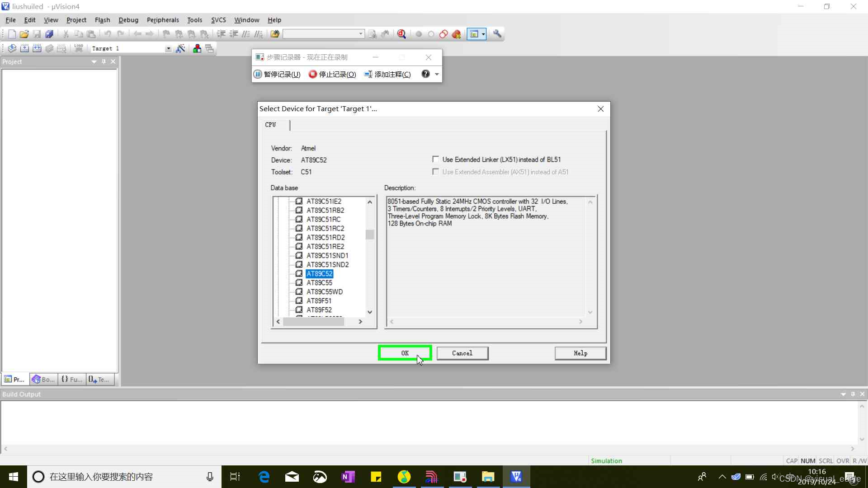The width and height of the screenshot is (868, 488).
Task: Open the Debug menu
Action: tap(128, 20)
